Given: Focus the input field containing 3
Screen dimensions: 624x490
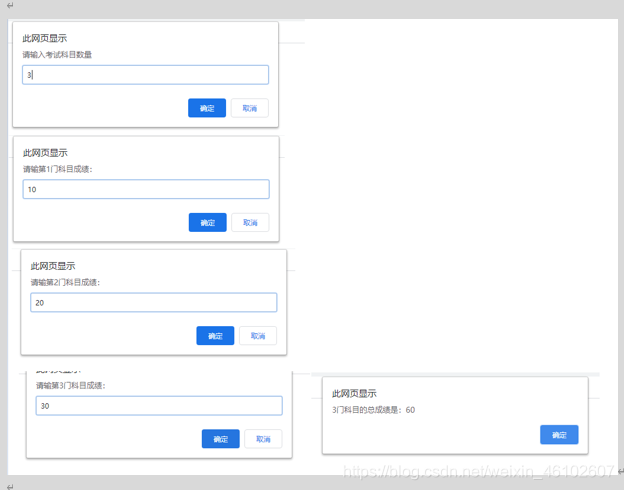Looking at the screenshot, I should click(145, 75).
